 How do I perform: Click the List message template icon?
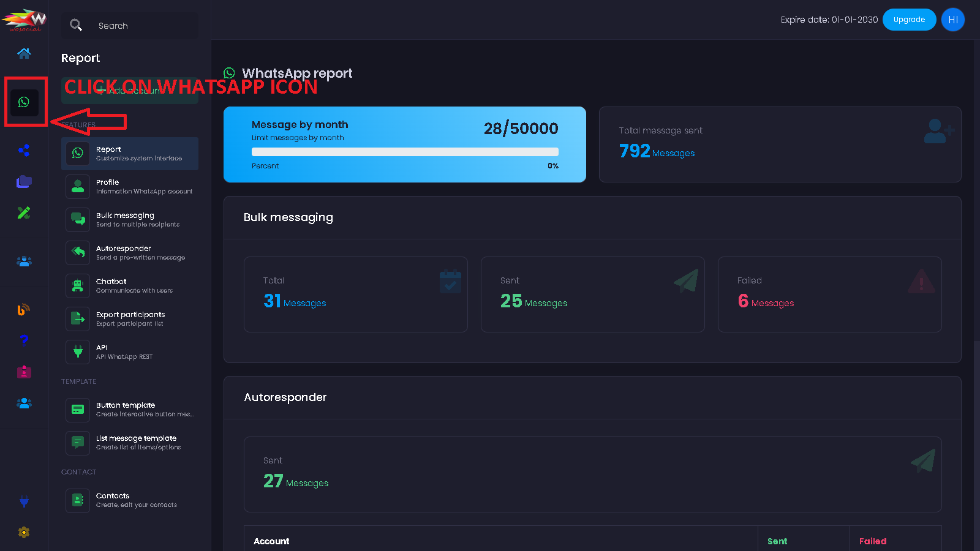[78, 443]
